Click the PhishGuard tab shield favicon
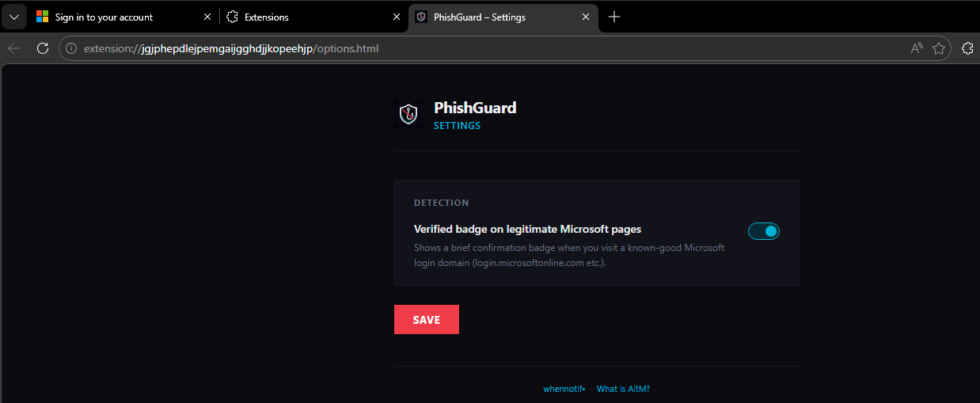 click(x=421, y=17)
